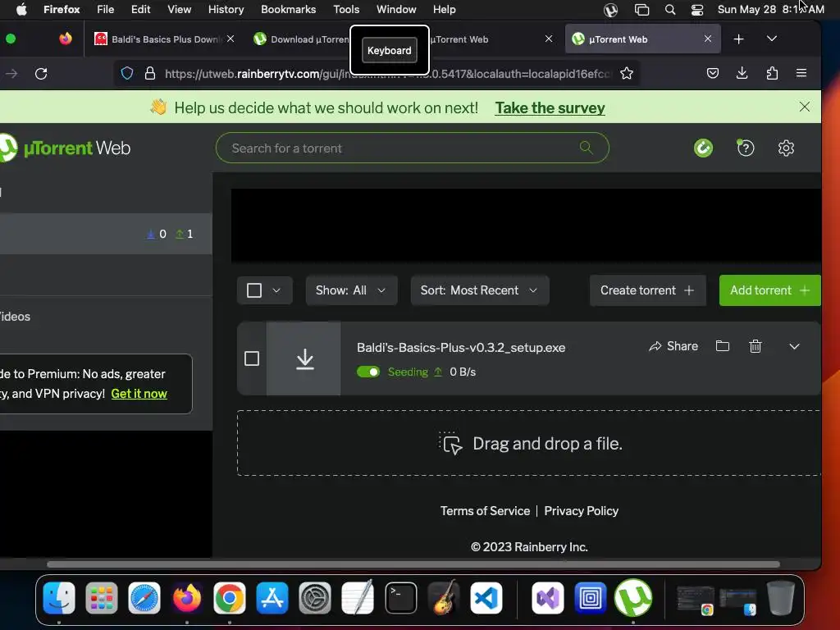Open the Apple menu
Viewport: 840px width, 630px height.
tap(21, 10)
